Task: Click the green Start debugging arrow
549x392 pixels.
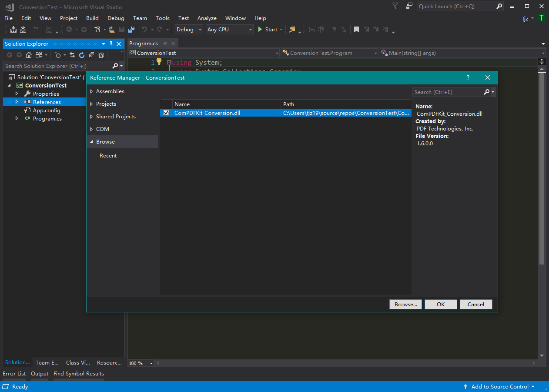Action: point(260,30)
